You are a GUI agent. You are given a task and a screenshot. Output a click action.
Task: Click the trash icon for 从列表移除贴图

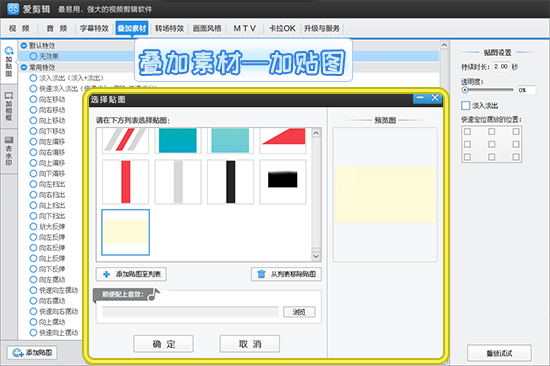pos(261,274)
